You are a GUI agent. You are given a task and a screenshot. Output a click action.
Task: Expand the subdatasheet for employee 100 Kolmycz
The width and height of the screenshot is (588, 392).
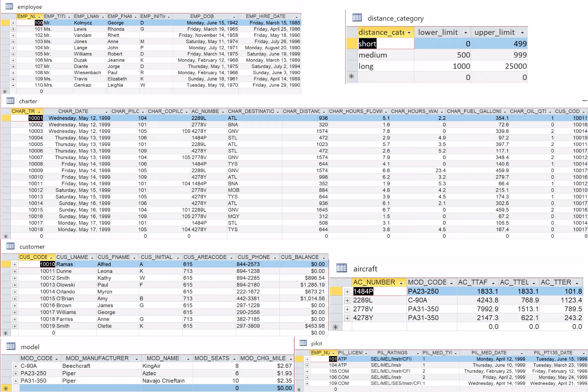[x=13, y=23]
